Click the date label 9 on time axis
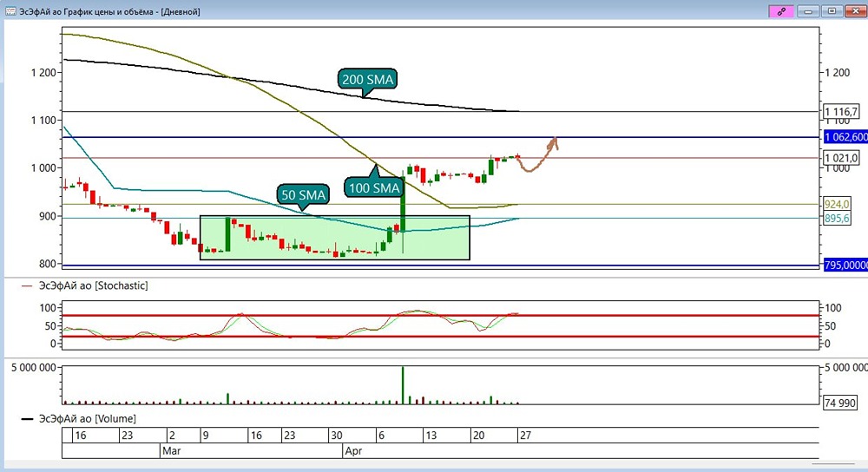Viewport: 868px width, 472px height. 206,436
